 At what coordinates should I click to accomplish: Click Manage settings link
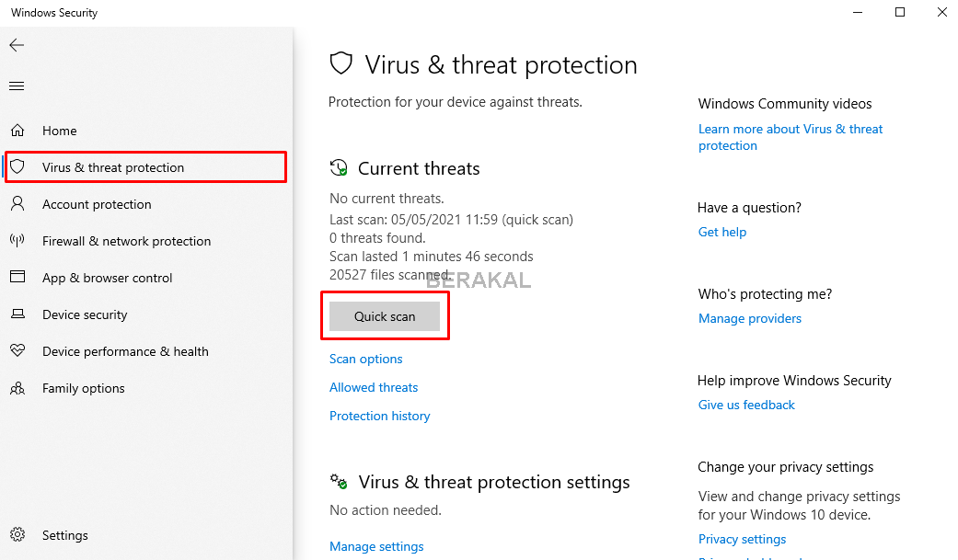[x=376, y=546]
